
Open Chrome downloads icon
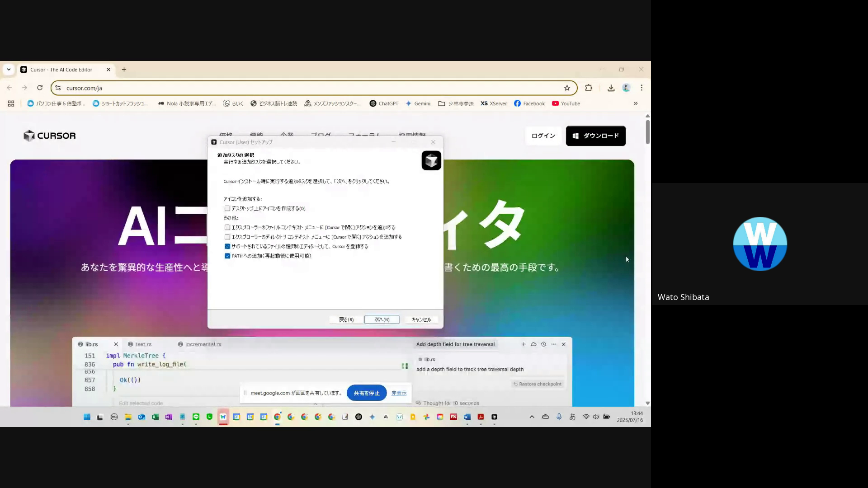click(611, 88)
